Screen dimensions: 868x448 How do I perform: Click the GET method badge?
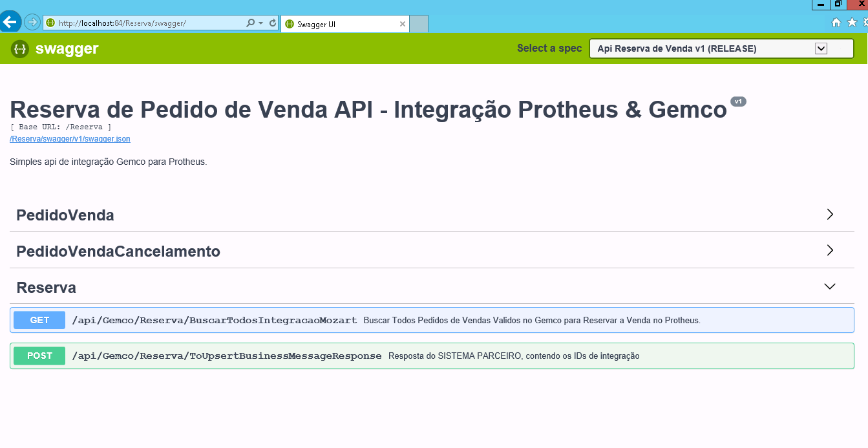click(x=39, y=320)
